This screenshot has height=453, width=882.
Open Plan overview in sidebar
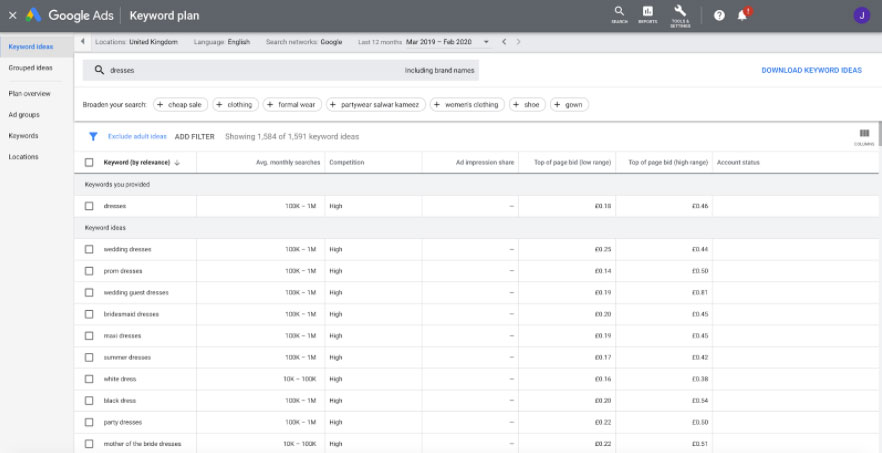point(29,93)
